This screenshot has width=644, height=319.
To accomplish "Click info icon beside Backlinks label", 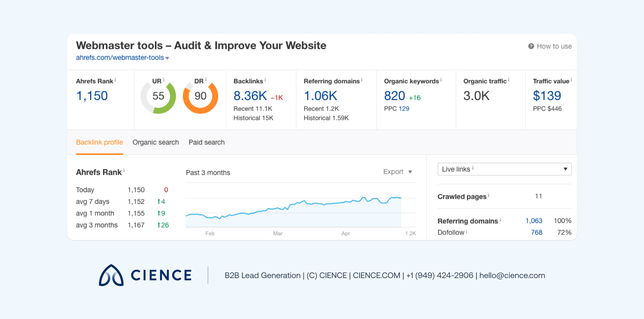I will click(265, 80).
